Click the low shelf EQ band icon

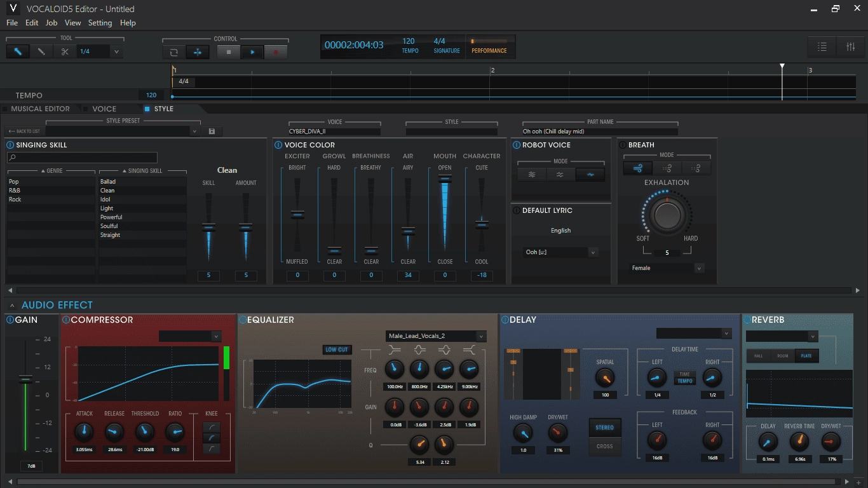(395, 349)
